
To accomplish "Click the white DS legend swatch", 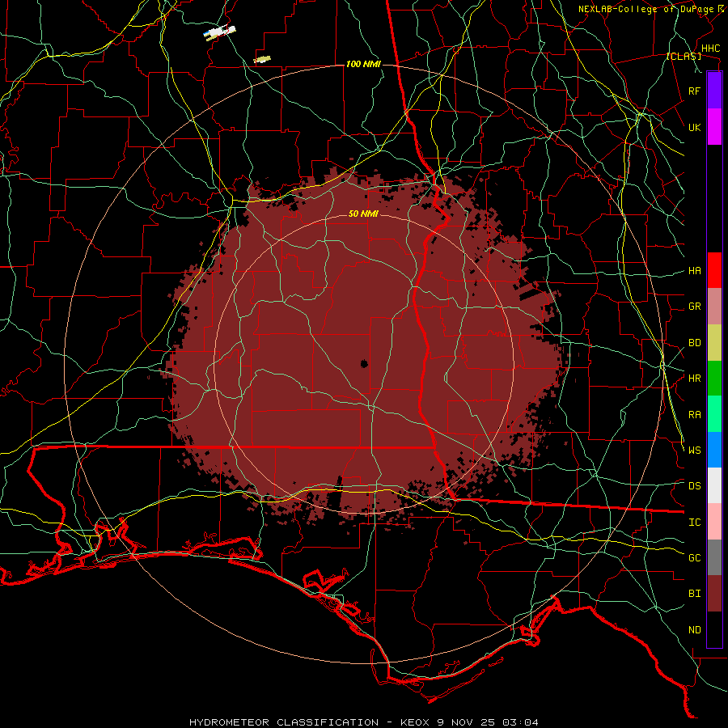I will (714, 485).
